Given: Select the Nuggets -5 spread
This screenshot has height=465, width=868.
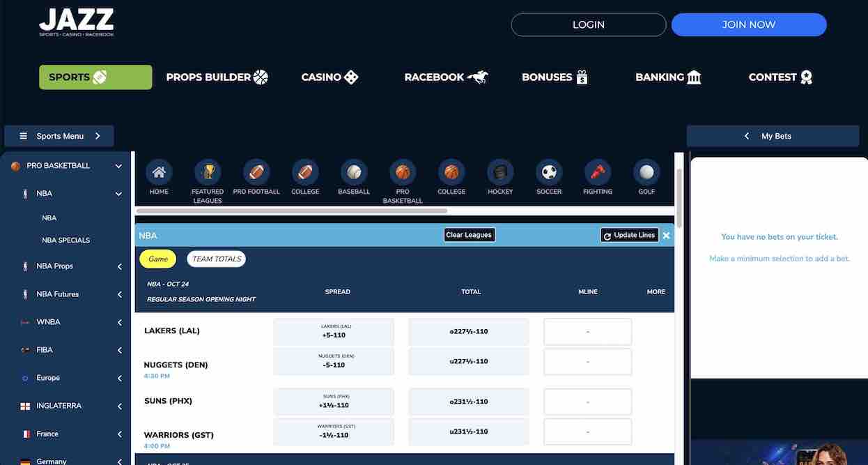Looking at the screenshot, I should pyautogui.click(x=334, y=361).
